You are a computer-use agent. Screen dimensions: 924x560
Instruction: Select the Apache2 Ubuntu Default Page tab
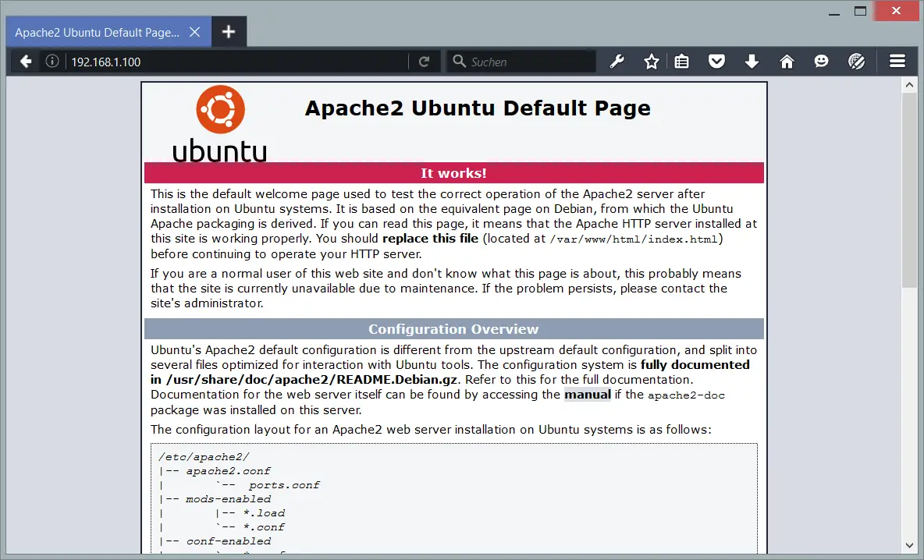(108, 32)
